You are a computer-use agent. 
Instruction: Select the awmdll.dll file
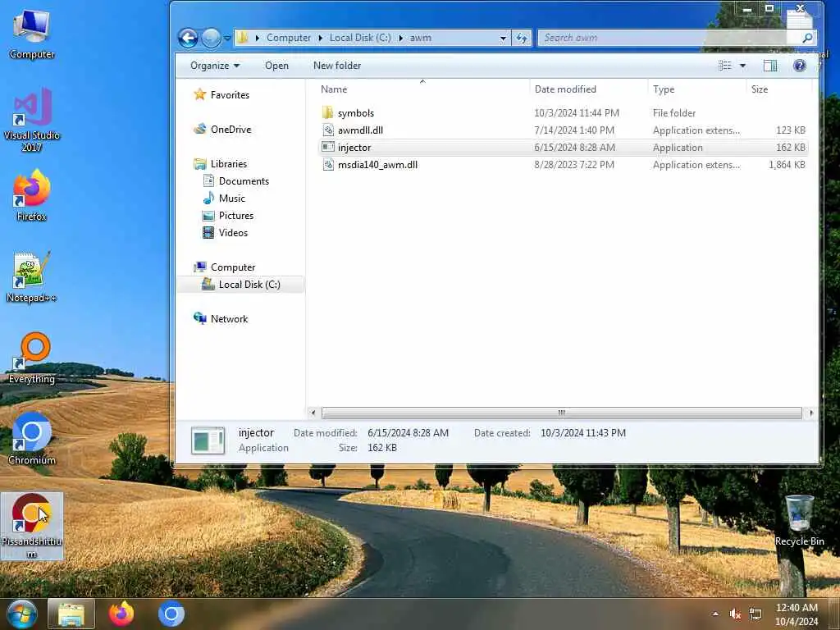[563, 130]
